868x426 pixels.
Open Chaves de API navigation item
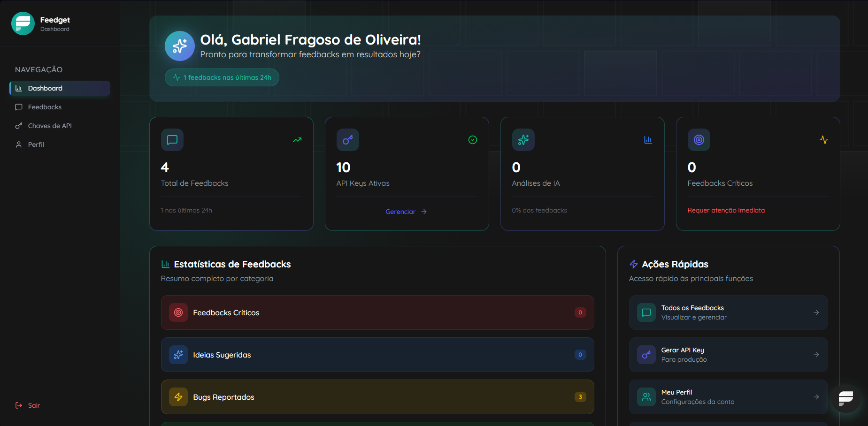tap(60, 126)
